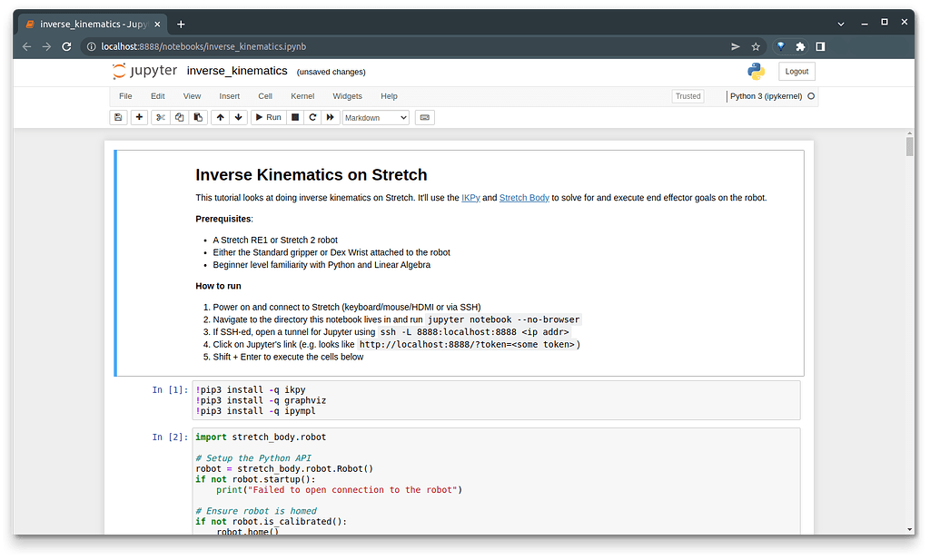Open the Kernel menu
Image resolution: width=930 pixels, height=560 pixels.
302,96
